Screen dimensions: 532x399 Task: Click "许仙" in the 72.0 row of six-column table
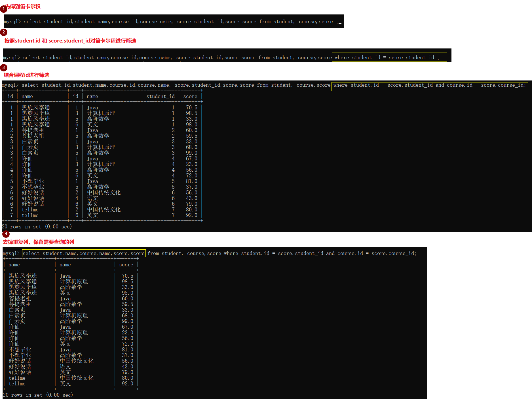pyautogui.click(x=27, y=175)
